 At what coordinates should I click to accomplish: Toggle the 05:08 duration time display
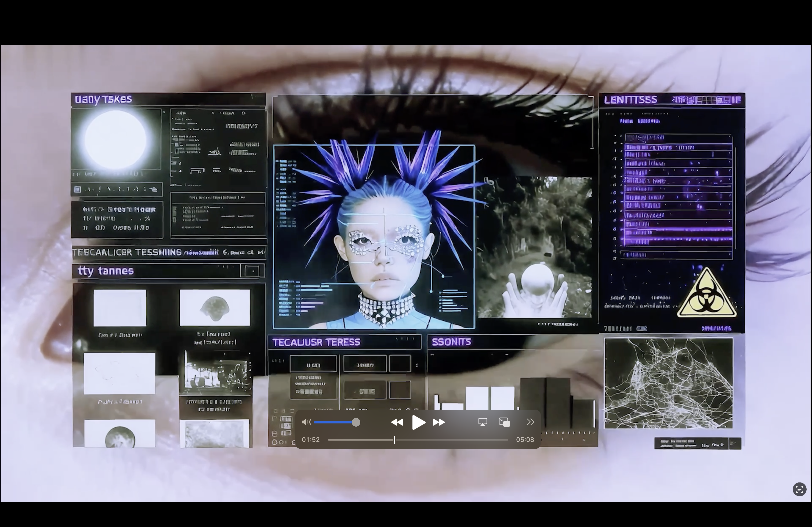click(525, 440)
